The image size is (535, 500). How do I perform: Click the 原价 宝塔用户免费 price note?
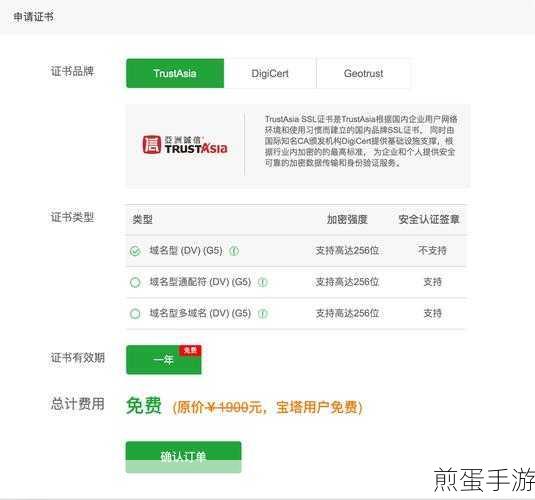(267, 407)
